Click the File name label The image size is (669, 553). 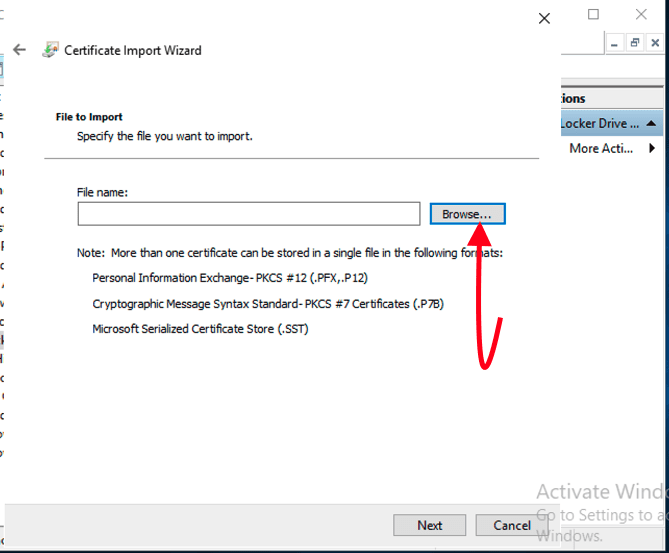point(102,191)
